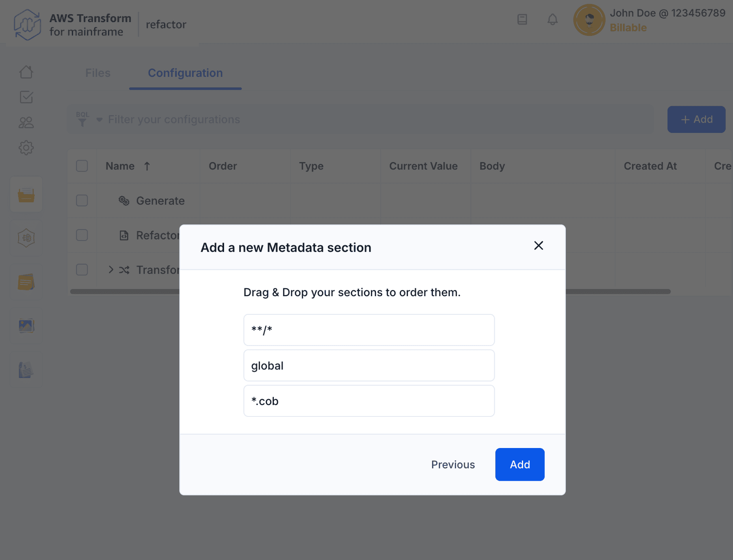
Task: Select the Configuration tab
Action: (x=185, y=73)
